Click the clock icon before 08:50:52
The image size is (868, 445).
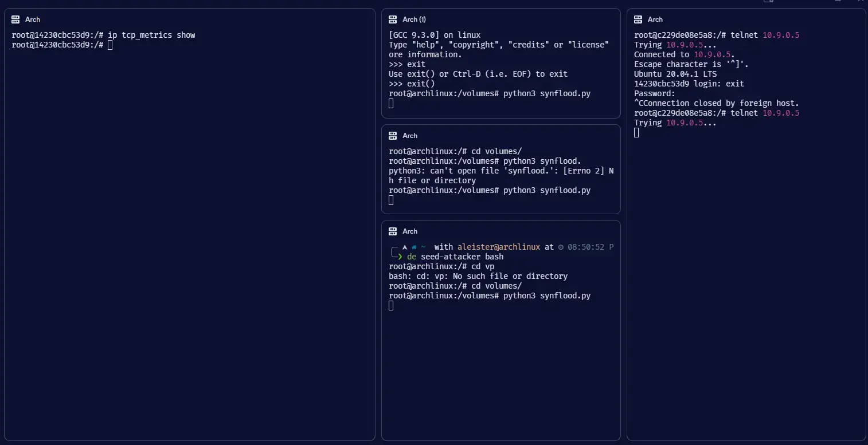[x=561, y=247]
